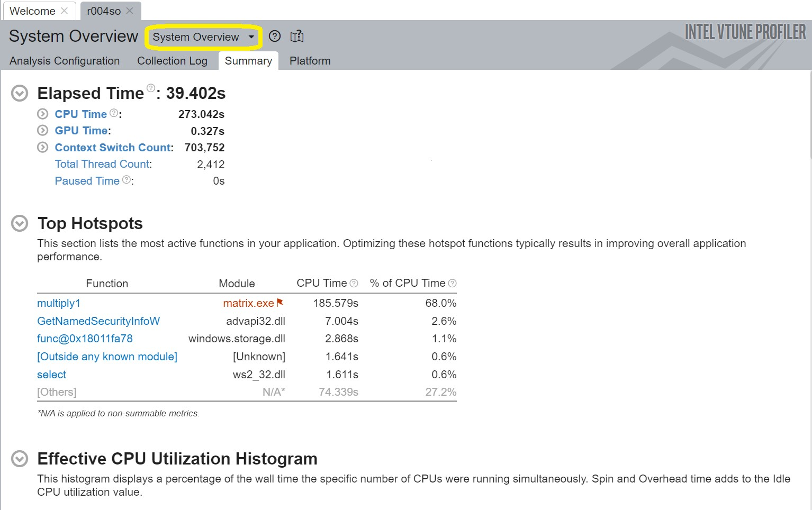This screenshot has width=812, height=510.
Task: Close the r004so result tab
Action: pos(130,11)
